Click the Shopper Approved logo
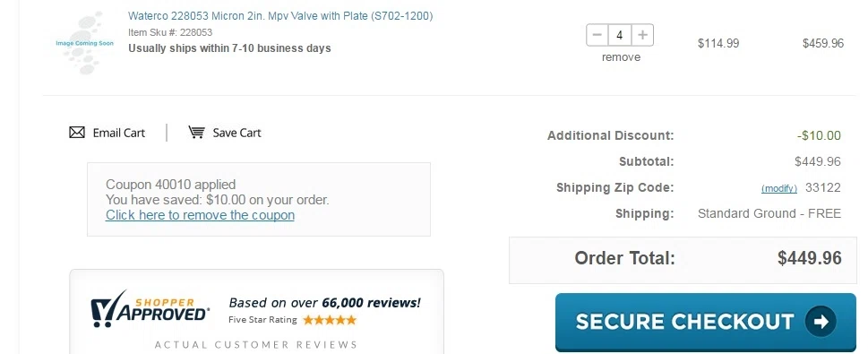 coord(150,310)
